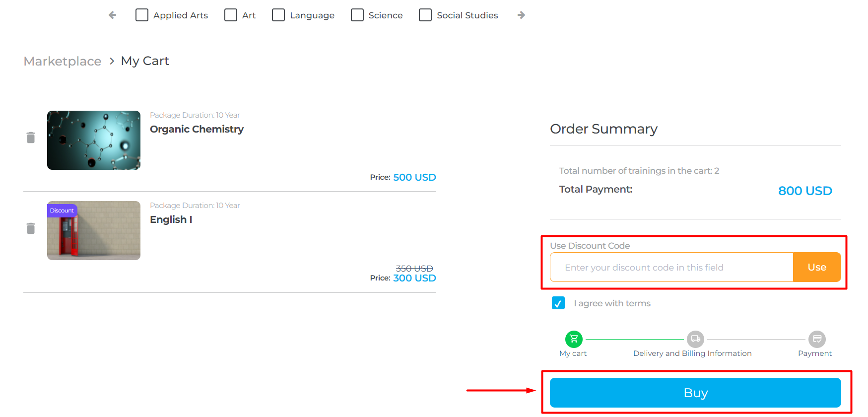Click the purple Discount badge
Screen dimensions: 868x417
pyautogui.click(x=62, y=210)
